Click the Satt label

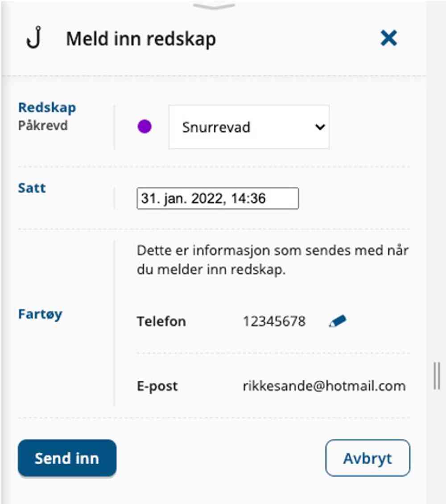pyautogui.click(x=32, y=188)
